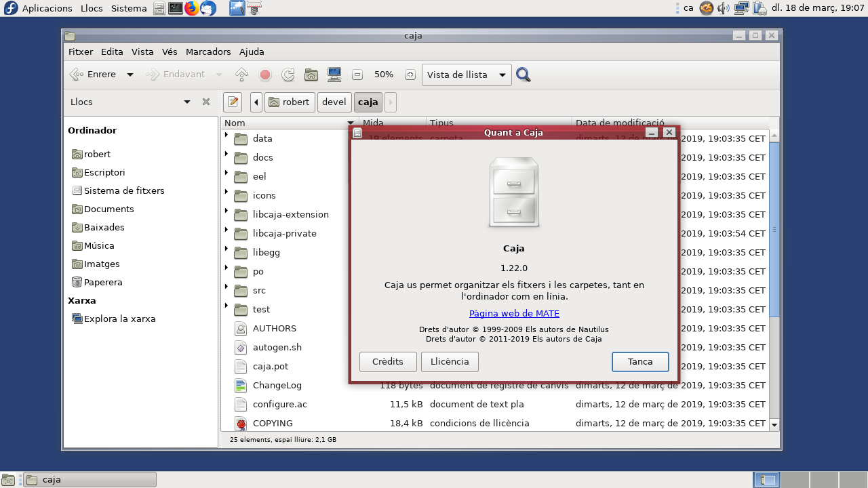Zoom in with the plus icon
Viewport: 868px width, 488px height.
tap(410, 75)
